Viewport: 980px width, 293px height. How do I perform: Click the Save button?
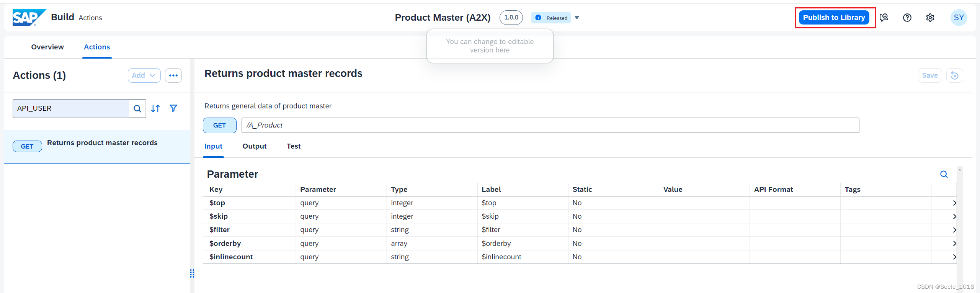pos(930,75)
